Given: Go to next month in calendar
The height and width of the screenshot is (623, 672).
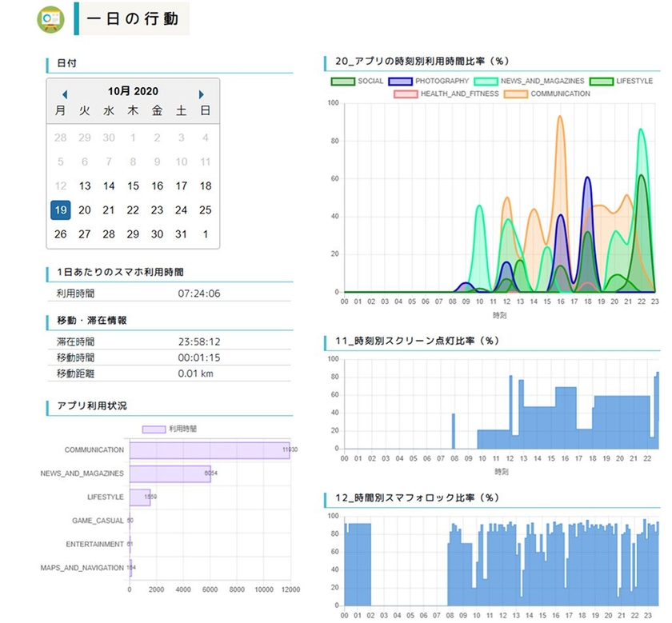Looking at the screenshot, I should [201, 94].
